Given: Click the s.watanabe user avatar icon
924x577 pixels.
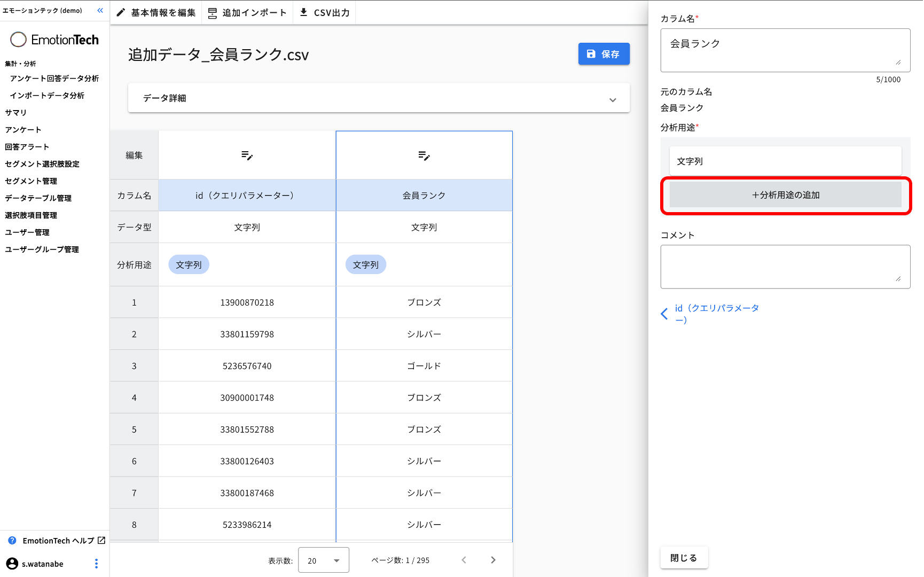Looking at the screenshot, I should tap(12, 564).
